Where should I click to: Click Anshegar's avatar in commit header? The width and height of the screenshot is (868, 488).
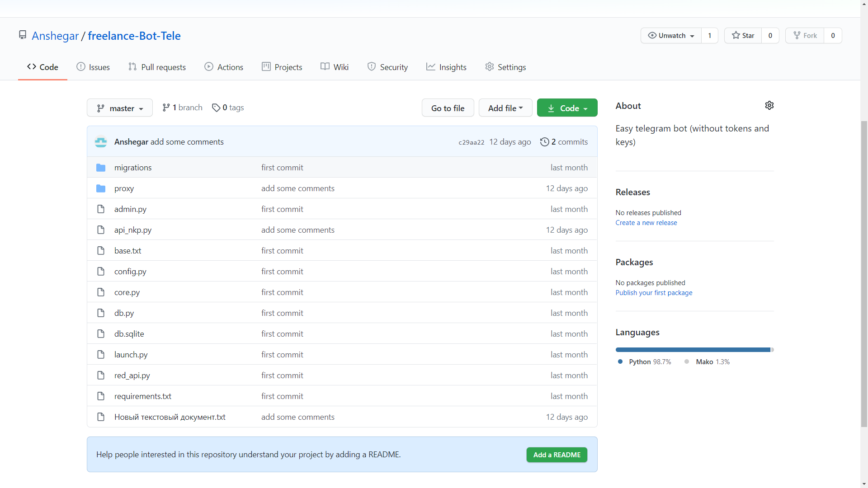click(x=101, y=142)
